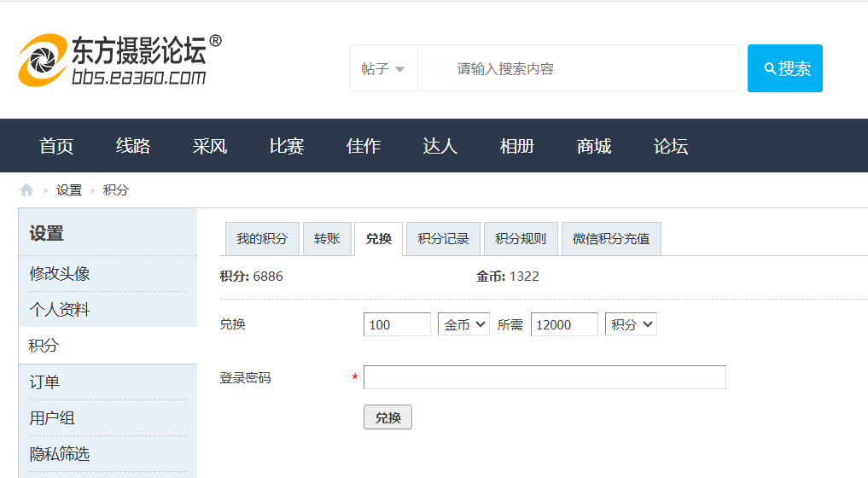Switch to the 积分规则 tab
The width and height of the screenshot is (868, 478).
coord(521,239)
